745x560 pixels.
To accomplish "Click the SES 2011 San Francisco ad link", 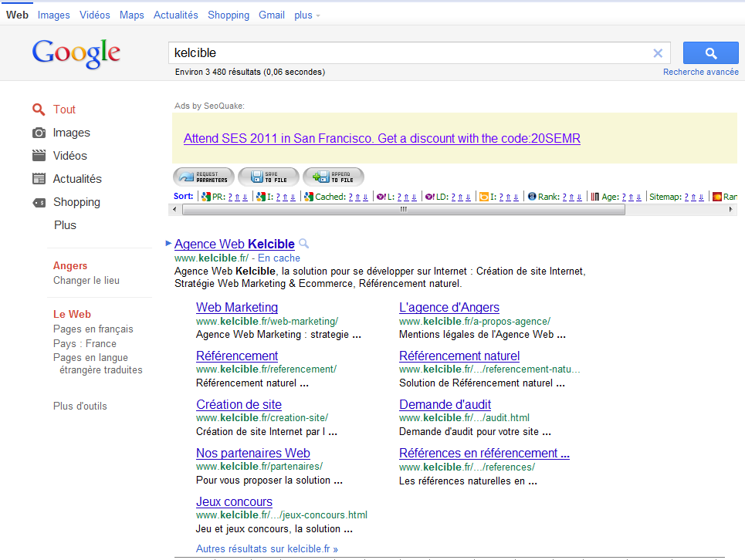I will pos(382,139).
